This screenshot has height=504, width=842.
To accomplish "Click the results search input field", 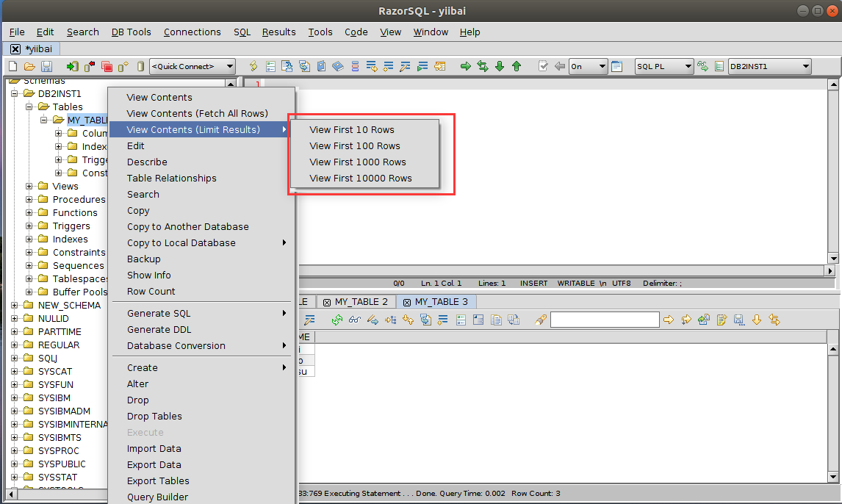I will point(605,320).
